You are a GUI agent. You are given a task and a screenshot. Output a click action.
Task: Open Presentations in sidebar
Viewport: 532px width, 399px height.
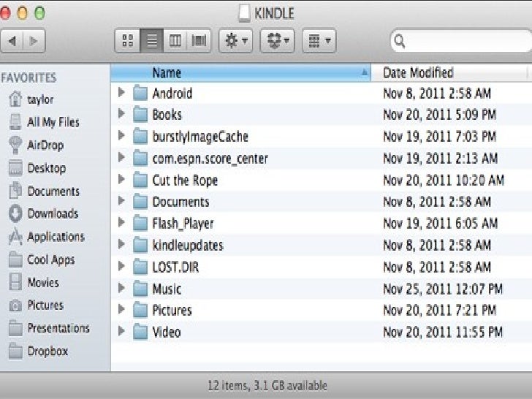tap(49, 328)
